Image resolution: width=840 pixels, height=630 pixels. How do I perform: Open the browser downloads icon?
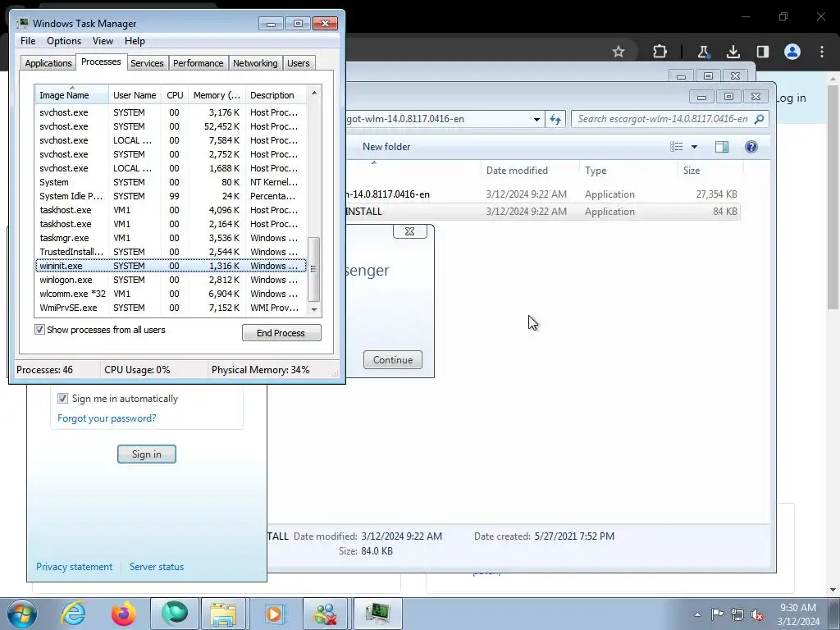[733, 52]
